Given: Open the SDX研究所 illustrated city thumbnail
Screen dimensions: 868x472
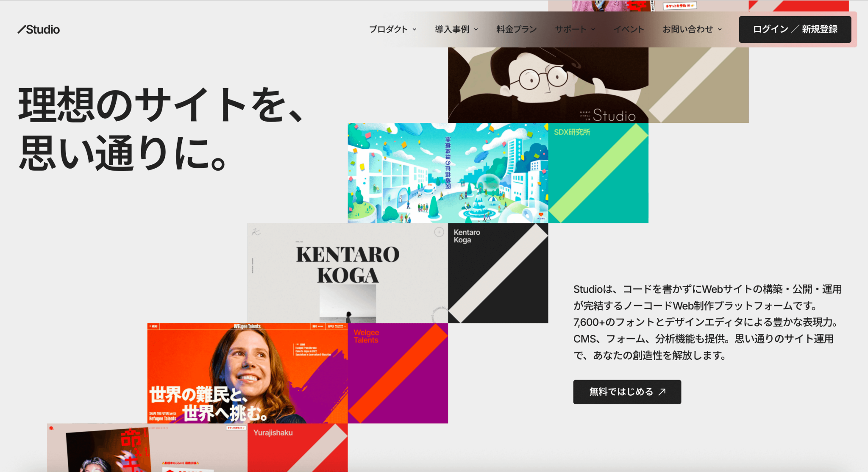Looking at the screenshot, I should pyautogui.click(x=448, y=173).
